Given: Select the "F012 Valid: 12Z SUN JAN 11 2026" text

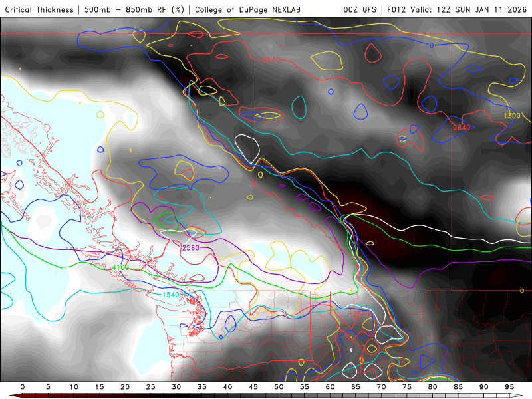Looking at the screenshot, I should [457, 9].
